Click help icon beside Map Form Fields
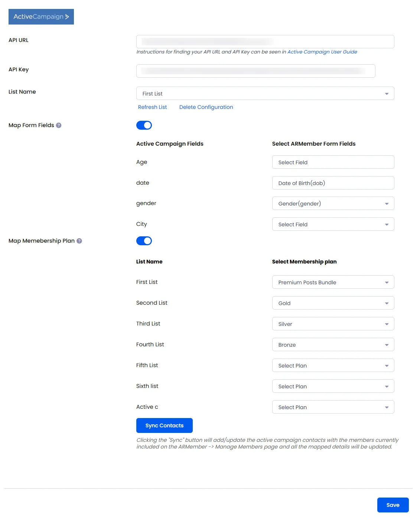The width and height of the screenshot is (420, 518). [59, 125]
